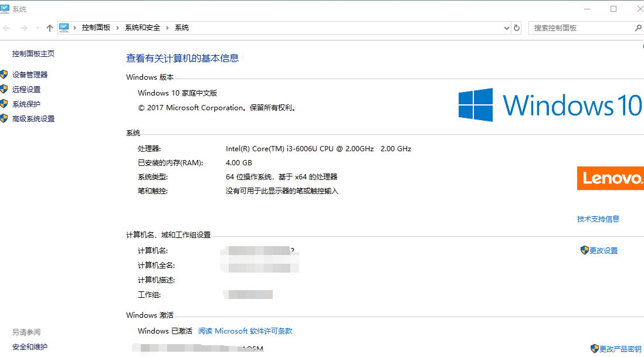Select the 控制面板 breadcrumb item
The height and width of the screenshot is (357, 644).
[96, 28]
